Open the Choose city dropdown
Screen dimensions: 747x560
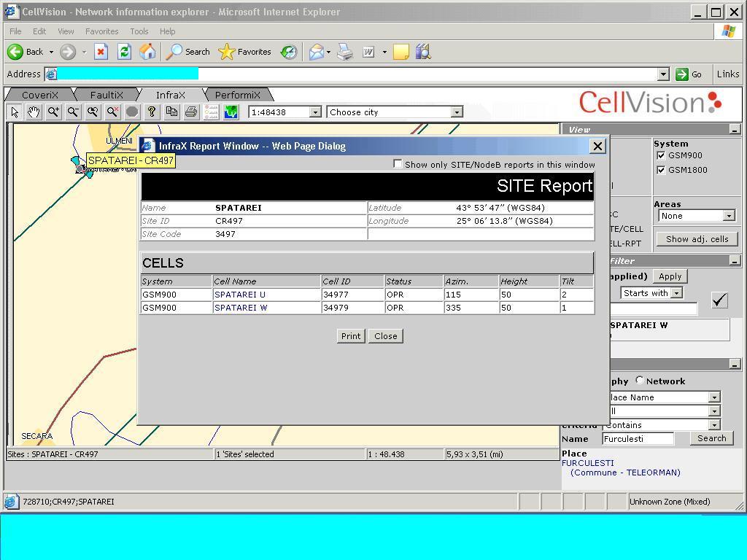click(457, 112)
